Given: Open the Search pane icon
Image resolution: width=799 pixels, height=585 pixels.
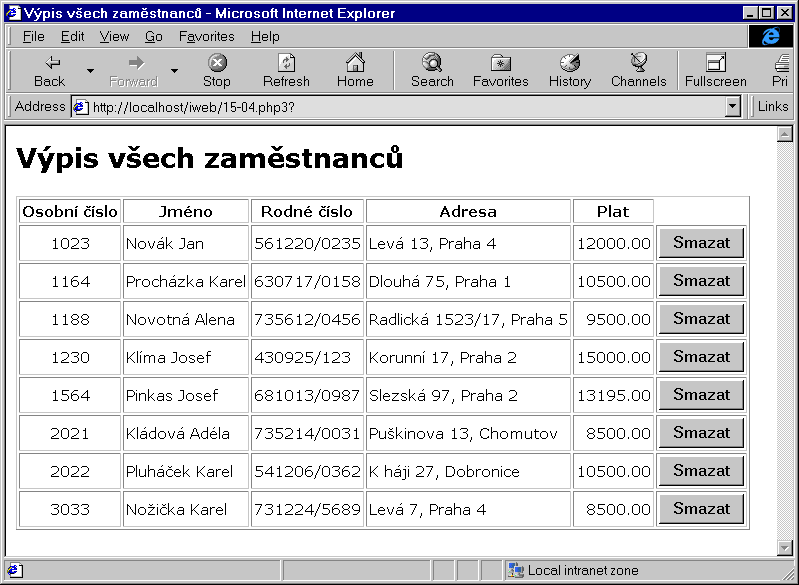Looking at the screenshot, I should [432, 63].
